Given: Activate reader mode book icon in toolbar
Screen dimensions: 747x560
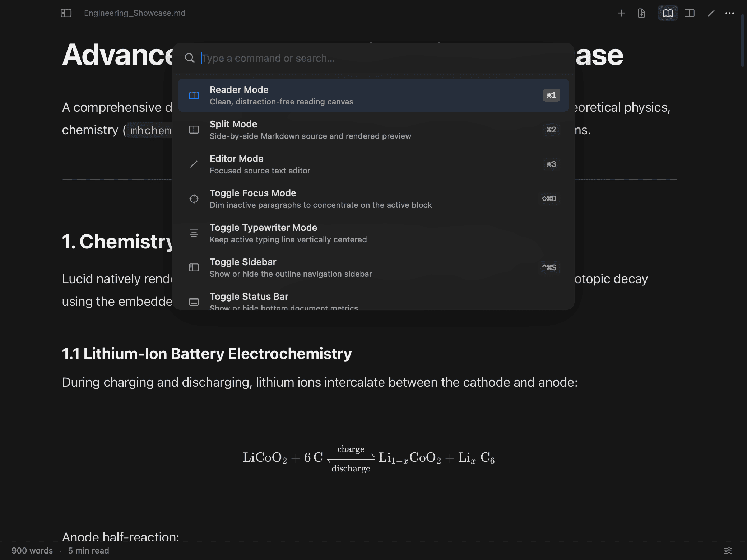Looking at the screenshot, I should click(668, 13).
